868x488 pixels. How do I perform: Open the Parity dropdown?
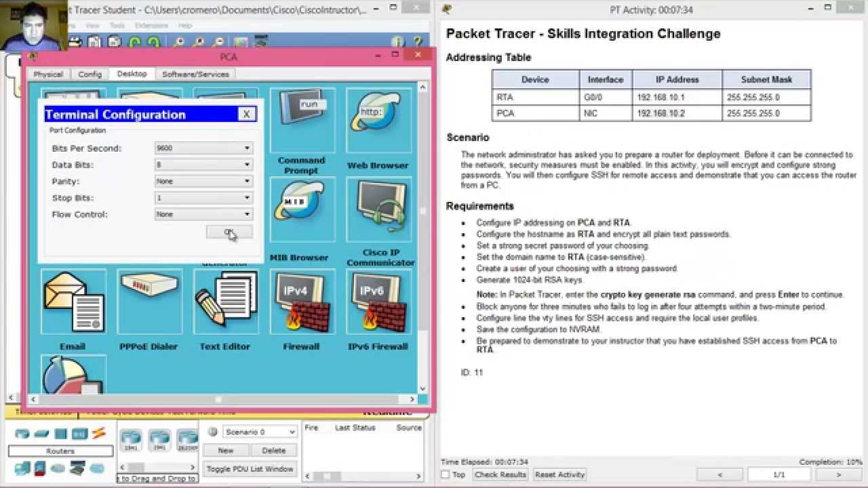(x=203, y=181)
